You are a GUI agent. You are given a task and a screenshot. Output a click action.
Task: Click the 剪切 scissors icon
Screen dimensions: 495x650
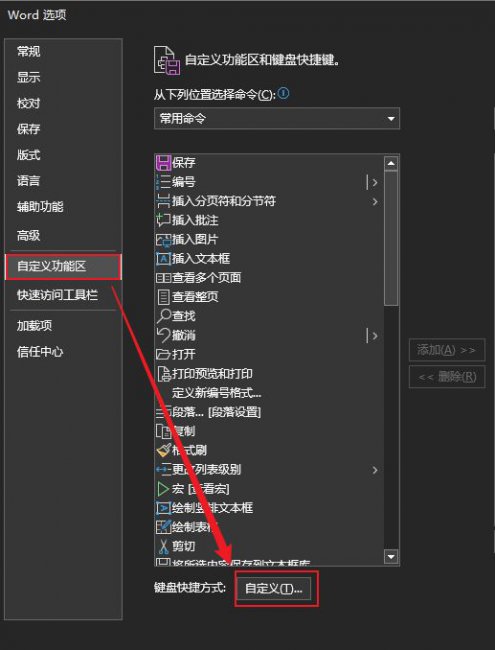(x=163, y=546)
